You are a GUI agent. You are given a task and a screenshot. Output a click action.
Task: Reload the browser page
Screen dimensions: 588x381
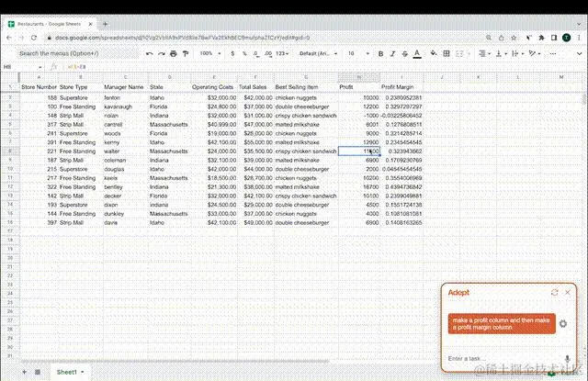coord(34,38)
